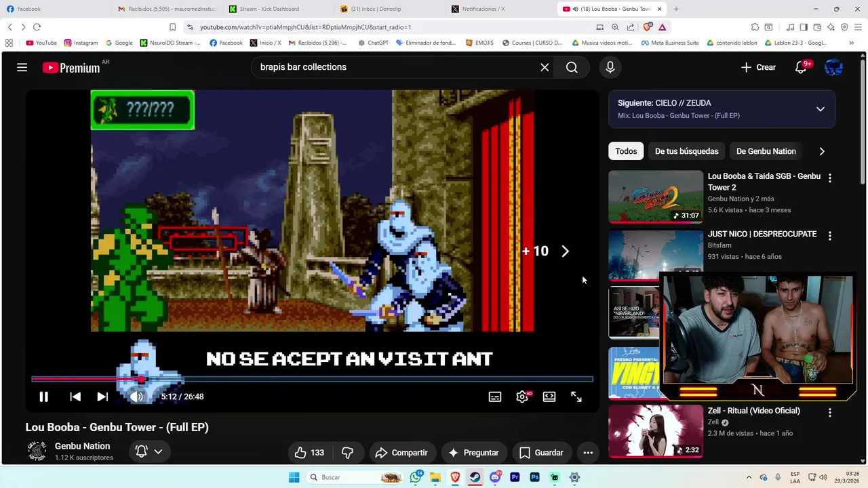Viewport: 868px width, 488px height.
Task: Open the account avatar menu
Action: coord(833,67)
